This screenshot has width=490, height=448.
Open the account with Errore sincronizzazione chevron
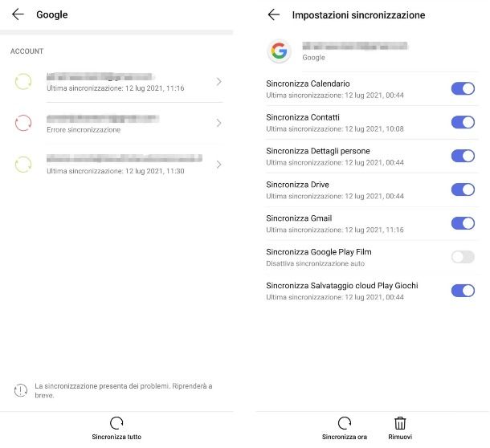pos(218,123)
